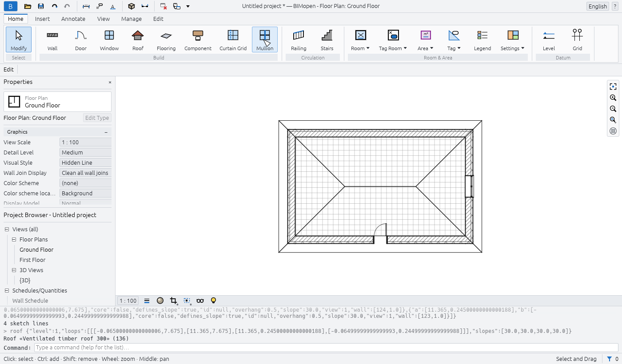Viewport: 622px width, 364px height.
Task: Save the project with the floppy icon
Action: 41,6
